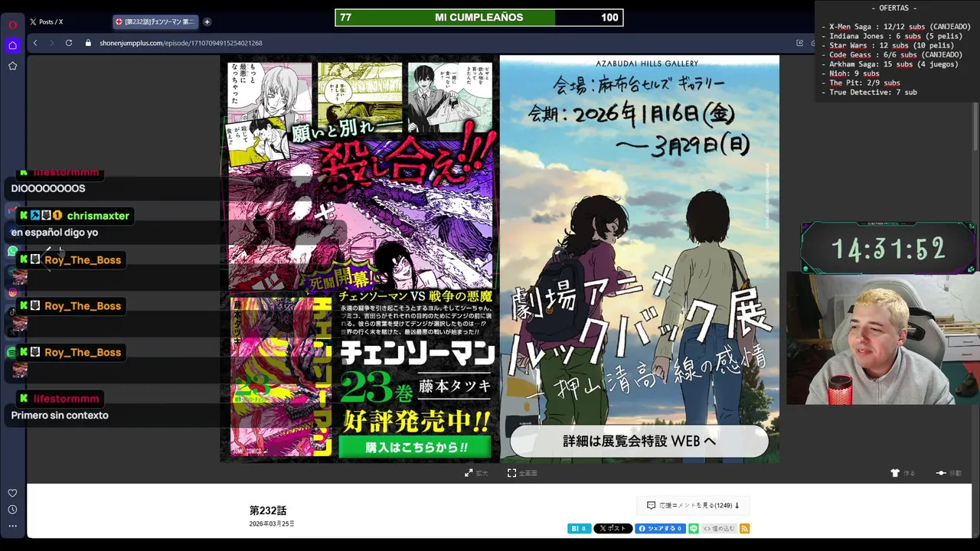Click the Look Back exhibition poster
Viewport: 980px width, 551px height.
[x=639, y=259]
